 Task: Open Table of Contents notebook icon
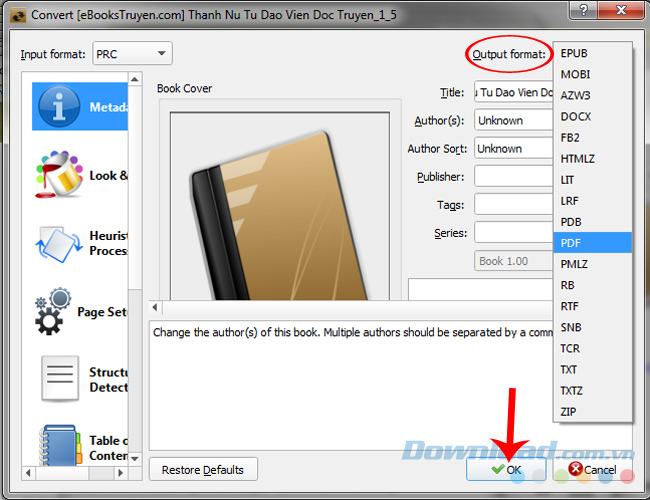60,445
